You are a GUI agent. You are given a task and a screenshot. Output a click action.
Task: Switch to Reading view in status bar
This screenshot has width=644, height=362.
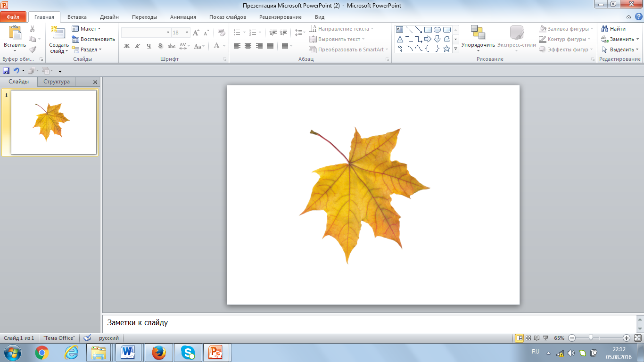click(x=537, y=338)
